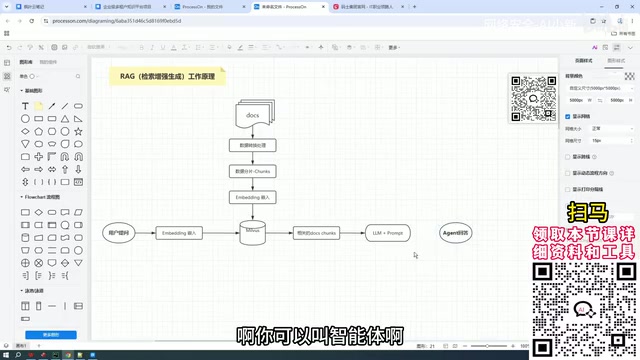Open the connector line type dropdown
The width and height of the screenshot is (640, 360).
point(280,47)
